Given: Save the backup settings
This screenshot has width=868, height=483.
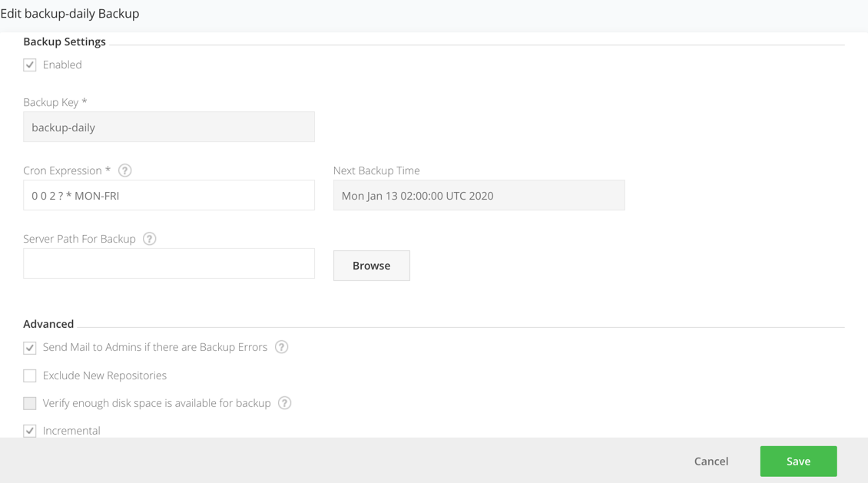Looking at the screenshot, I should point(798,461).
